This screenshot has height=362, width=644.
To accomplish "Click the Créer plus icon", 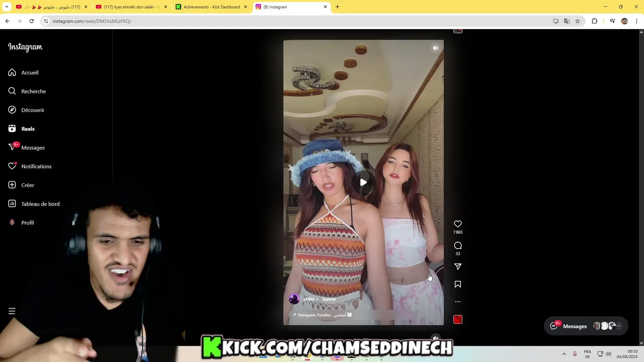I will (12, 185).
